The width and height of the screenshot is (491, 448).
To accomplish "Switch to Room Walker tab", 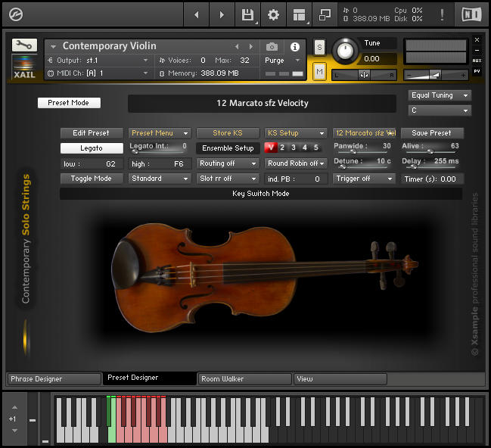I will tap(245, 379).
